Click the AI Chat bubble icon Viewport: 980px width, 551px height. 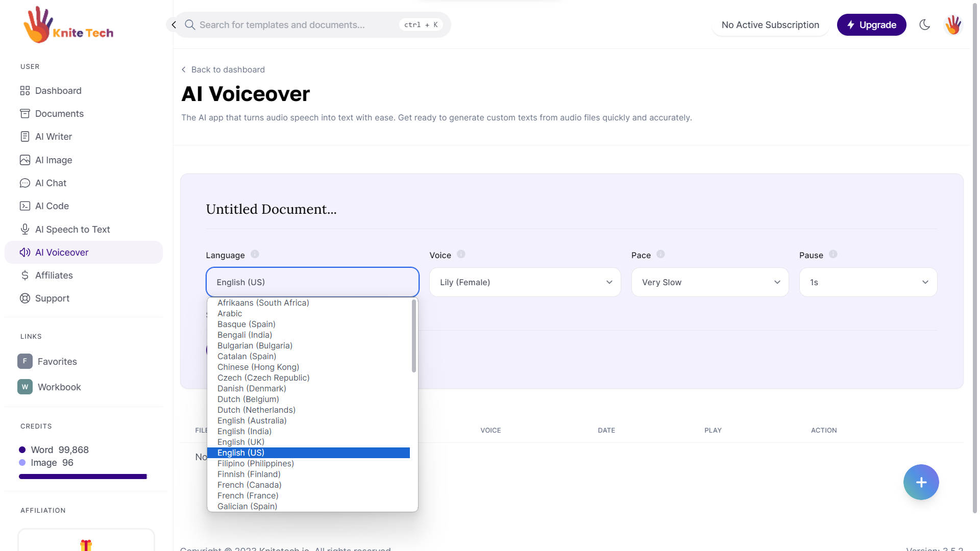[x=24, y=183]
